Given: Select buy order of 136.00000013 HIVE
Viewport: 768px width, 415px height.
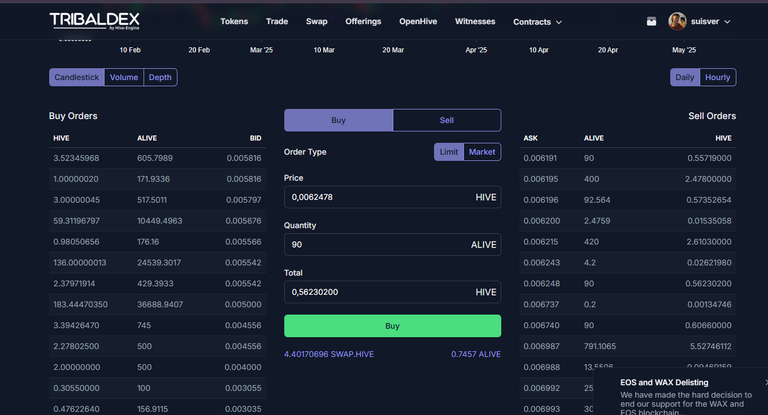Looking at the screenshot, I should pos(157,263).
